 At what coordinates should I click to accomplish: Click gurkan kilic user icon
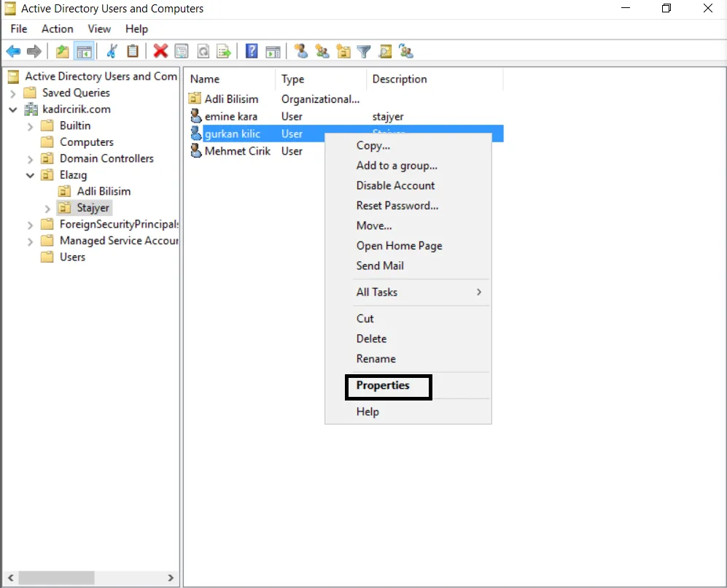click(x=196, y=134)
